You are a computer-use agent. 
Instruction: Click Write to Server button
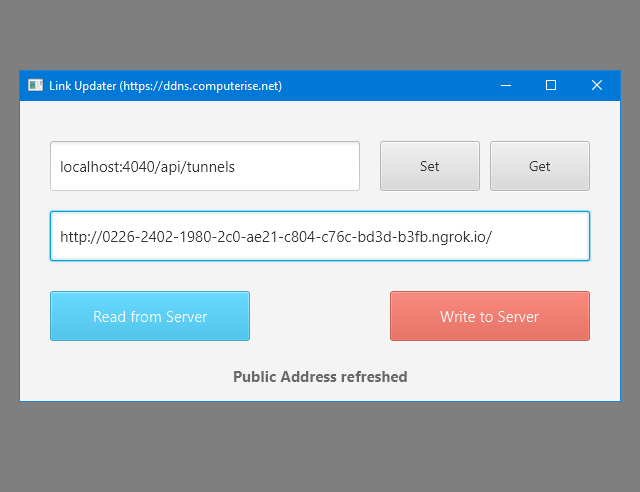pyautogui.click(x=490, y=316)
